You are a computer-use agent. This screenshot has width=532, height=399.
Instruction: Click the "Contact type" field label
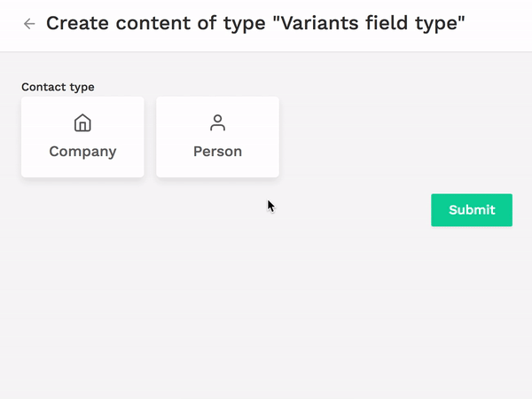58,87
